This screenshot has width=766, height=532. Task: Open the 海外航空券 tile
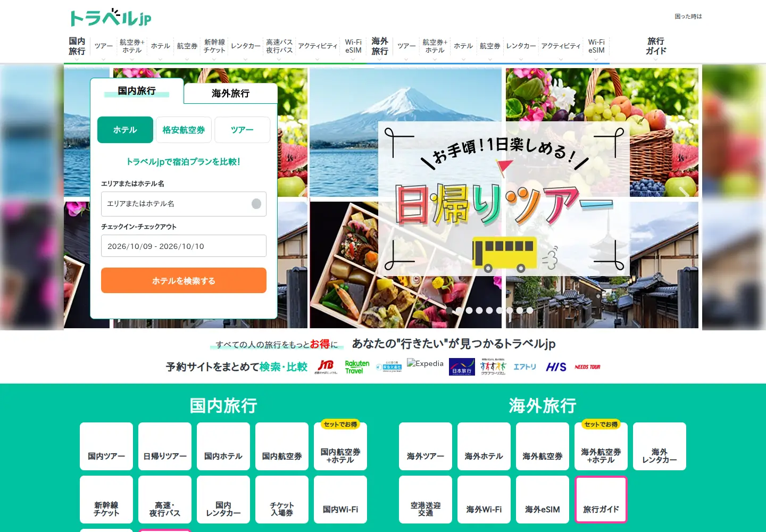[x=543, y=446]
